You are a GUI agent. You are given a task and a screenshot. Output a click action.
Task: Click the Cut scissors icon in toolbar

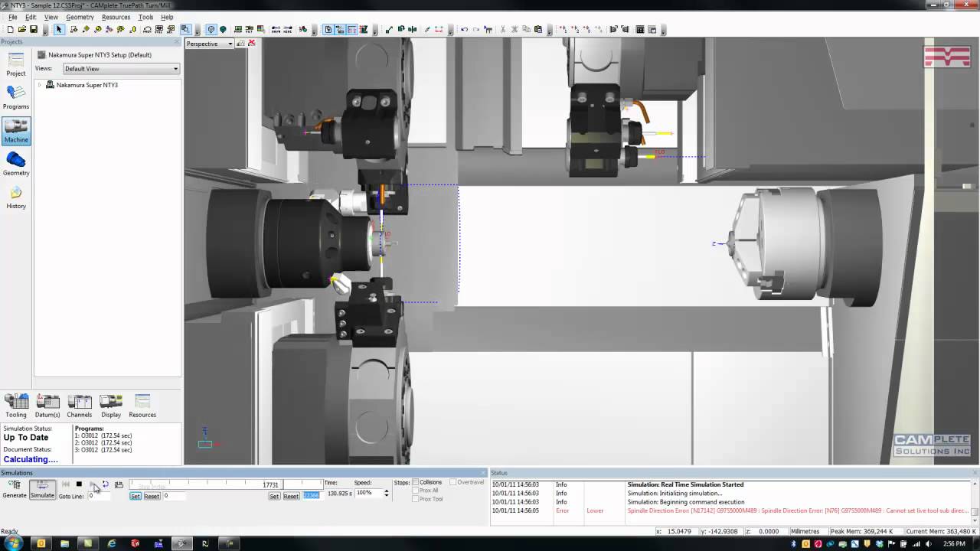click(x=502, y=30)
